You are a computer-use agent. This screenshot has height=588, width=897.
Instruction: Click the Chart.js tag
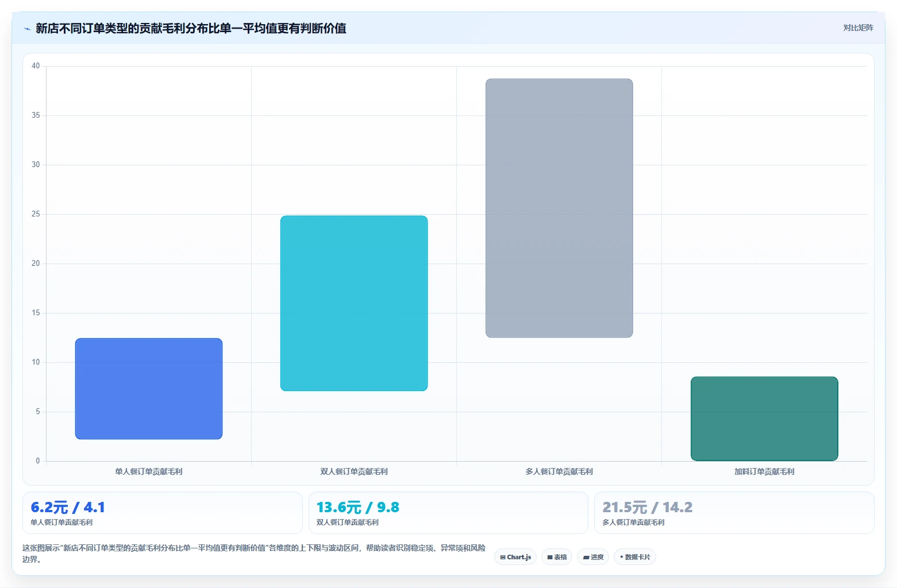(515, 557)
